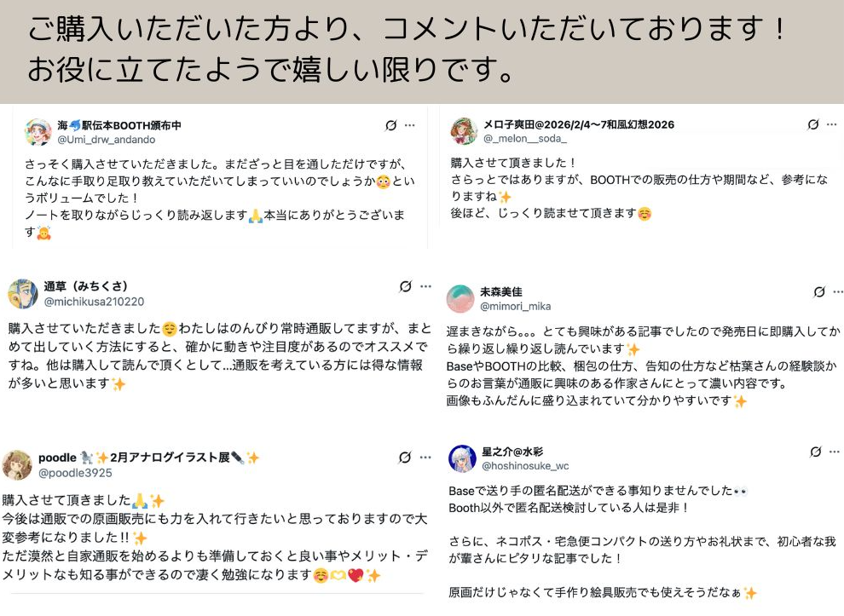Click the Grok icon on 未森美佳's tweet
The image size is (844, 616).
819,292
